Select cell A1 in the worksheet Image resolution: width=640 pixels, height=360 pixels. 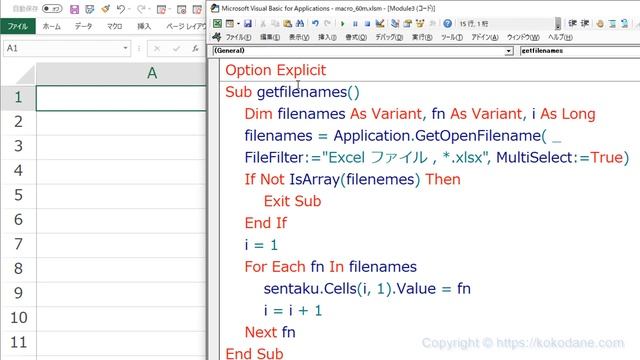121,98
